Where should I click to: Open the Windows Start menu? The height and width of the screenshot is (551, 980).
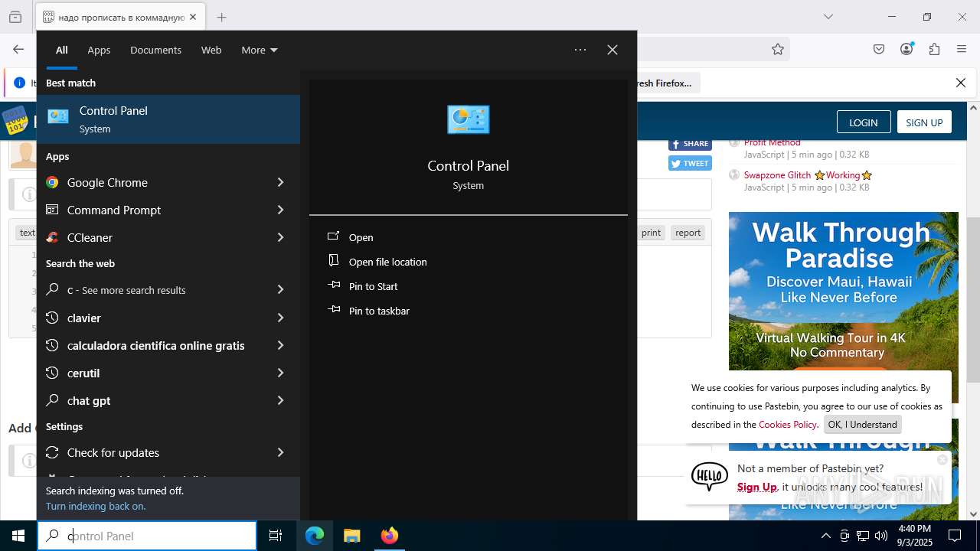(x=18, y=536)
